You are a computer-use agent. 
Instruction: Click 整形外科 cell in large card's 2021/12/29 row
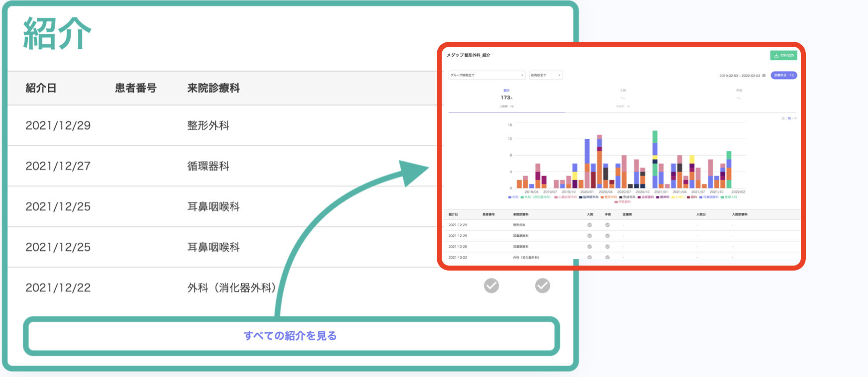click(208, 125)
